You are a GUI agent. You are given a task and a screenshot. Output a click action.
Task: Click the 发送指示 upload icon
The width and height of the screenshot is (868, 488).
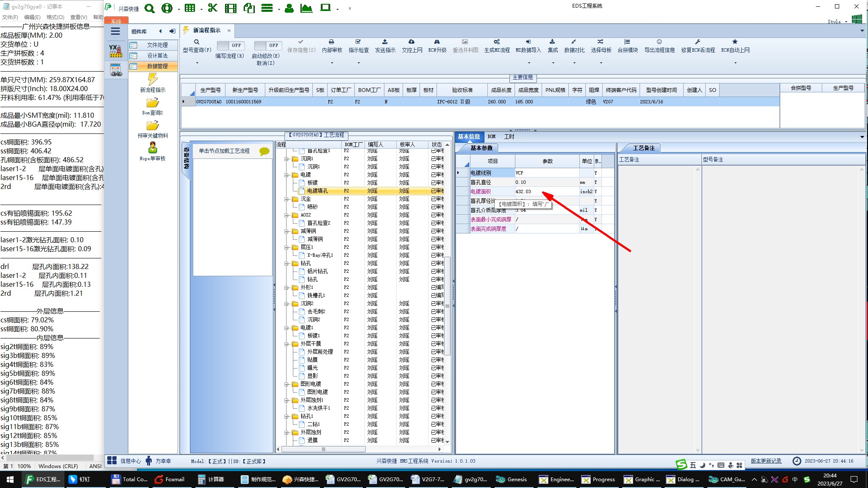[385, 42]
